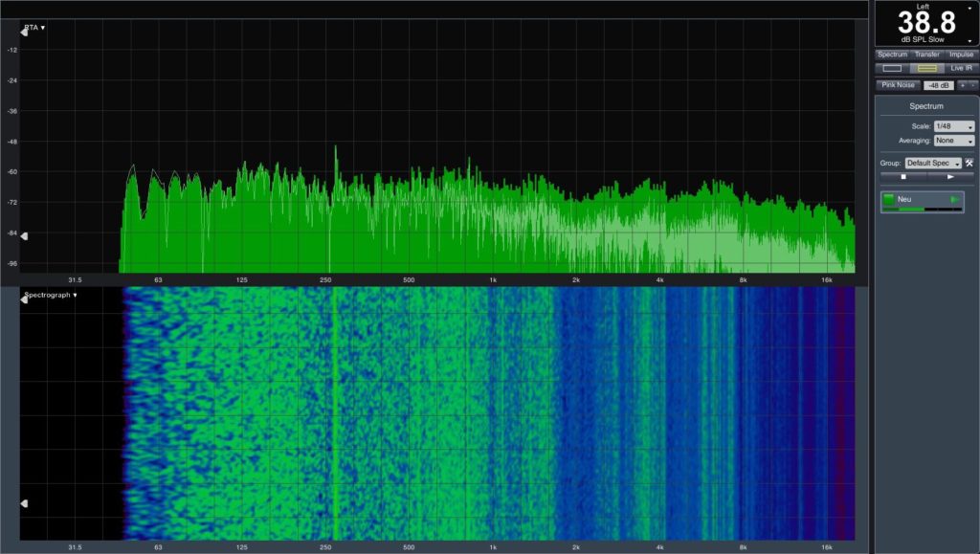
Task: Click the "dB SPL Slow" meter label
Action: click(x=923, y=39)
